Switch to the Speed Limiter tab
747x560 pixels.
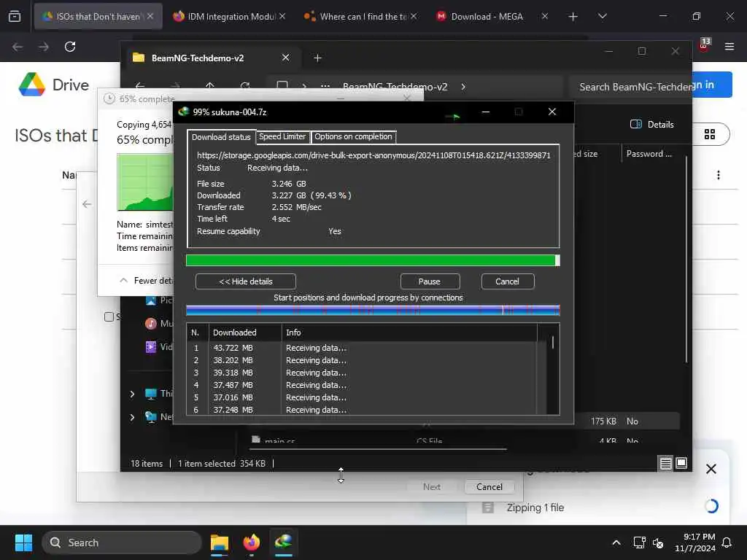[x=282, y=136]
